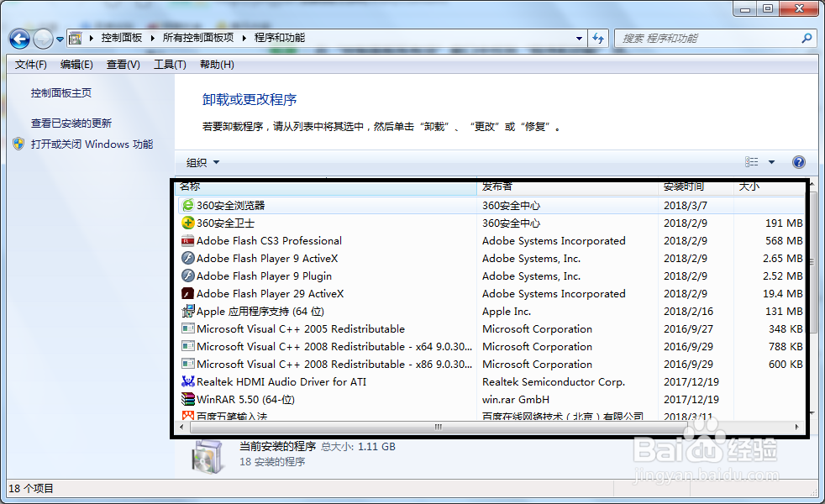This screenshot has width=825, height=504.
Task: Select the 360安全卫士 icon
Action: tap(188, 223)
